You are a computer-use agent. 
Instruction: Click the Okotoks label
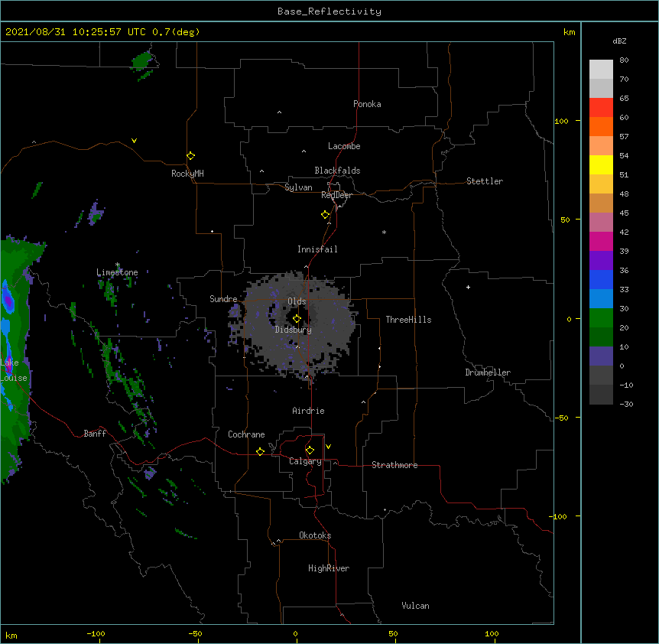[x=315, y=535]
